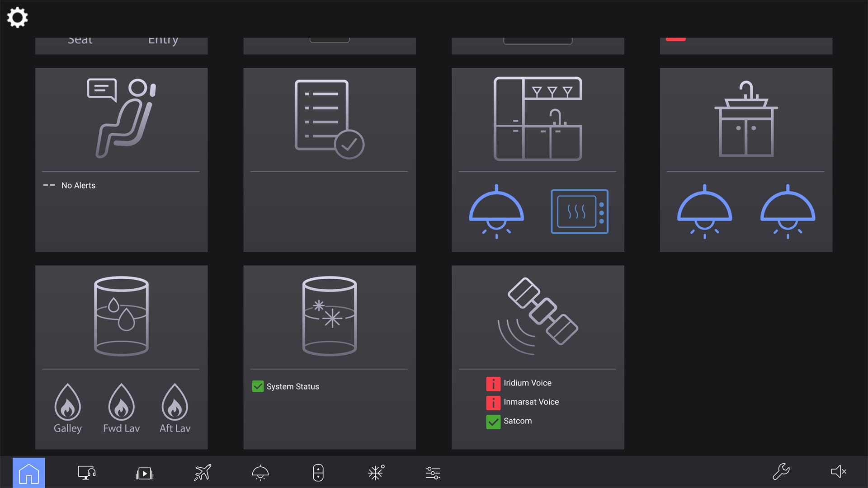The image size is (868, 488).
Task: Open the media playback panel
Action: click(x=144, y=473)
